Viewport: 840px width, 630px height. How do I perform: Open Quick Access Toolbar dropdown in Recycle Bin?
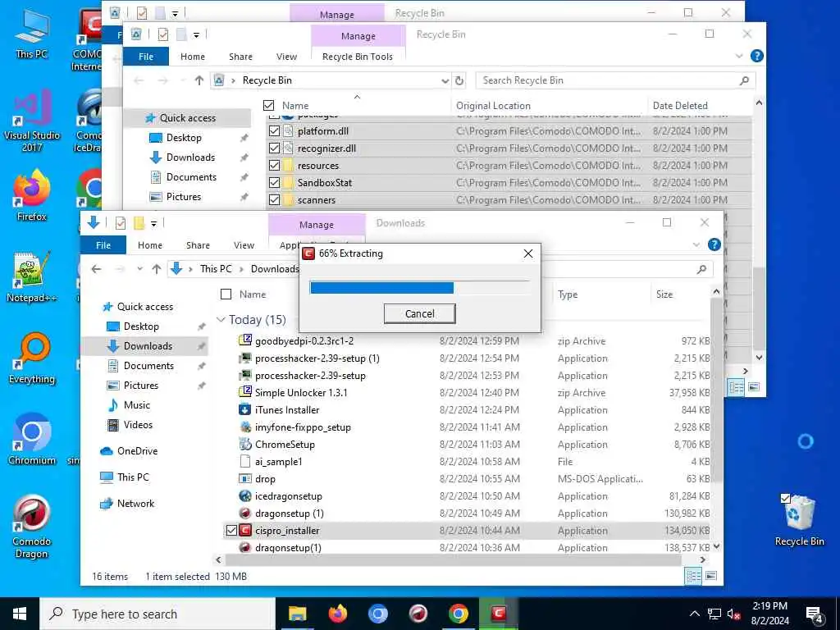197,34
